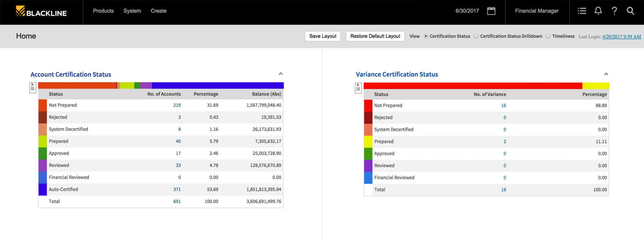
Task: Open the task list icon in header
Action: click(x=582, y=11)
